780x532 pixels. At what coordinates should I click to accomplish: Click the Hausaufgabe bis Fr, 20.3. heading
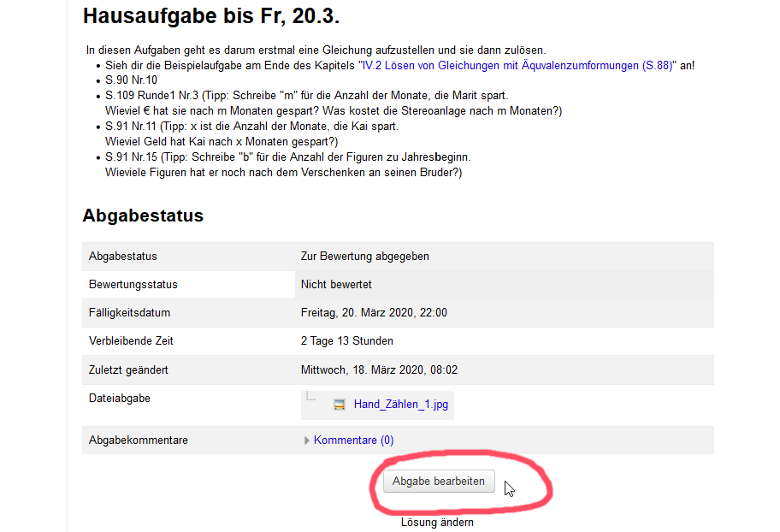point(205,16)
